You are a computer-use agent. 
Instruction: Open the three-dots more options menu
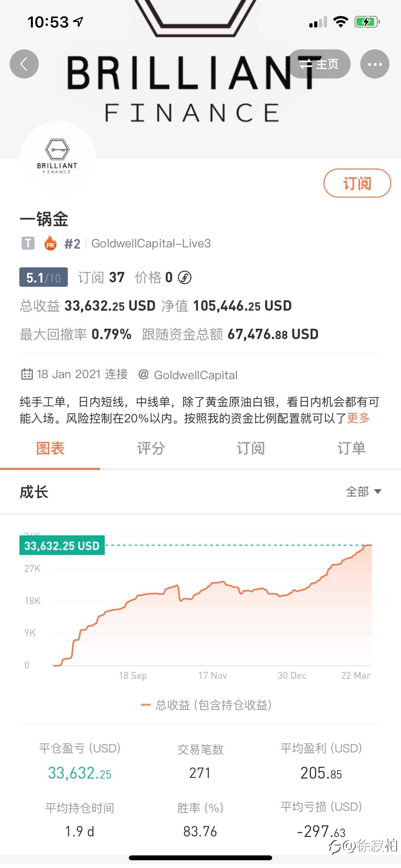pos(375,64)
